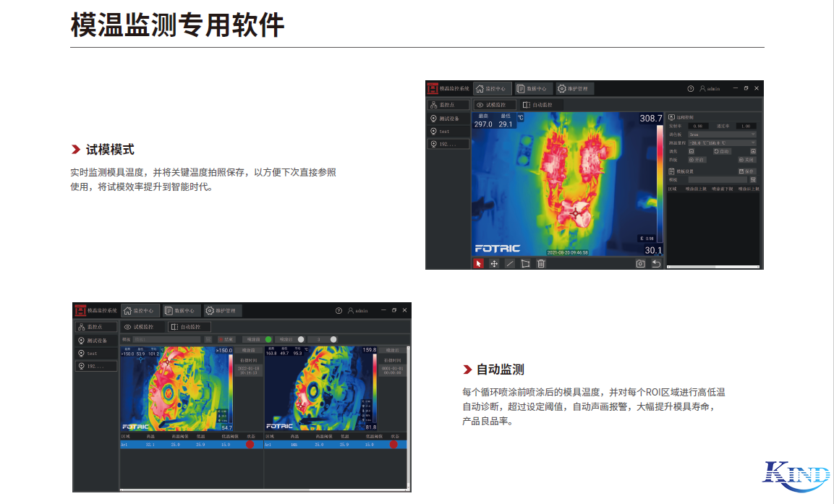
Task: Select the four-arrow move tool
Action: click(494, 264)
